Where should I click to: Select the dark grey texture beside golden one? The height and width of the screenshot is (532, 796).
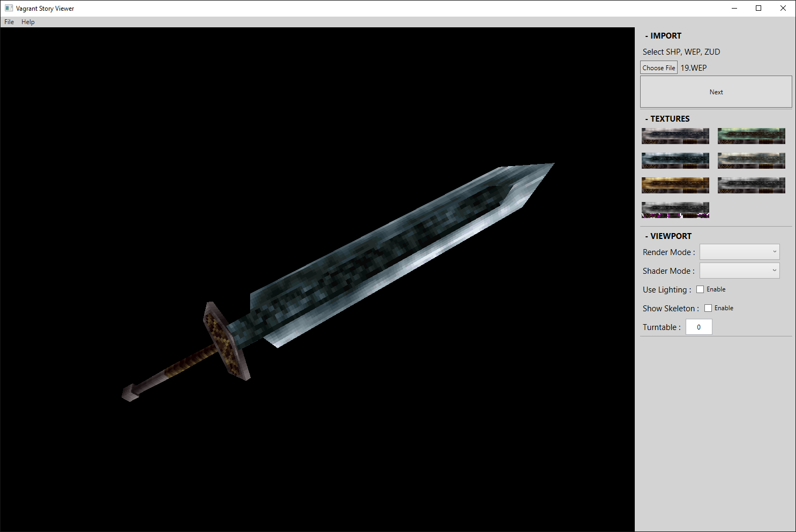(752, 185)
